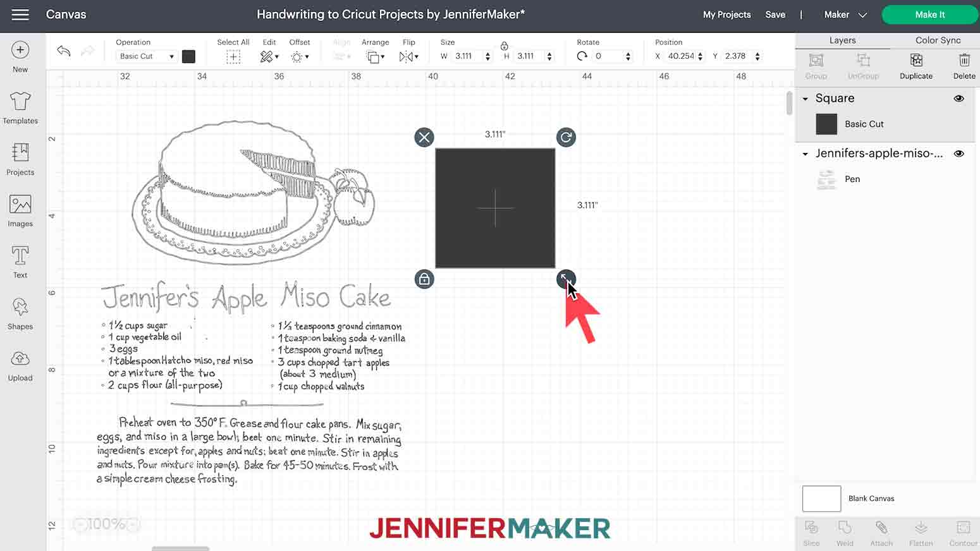The width and height of the screenshot is (980, 551).
Task: Open the Shapes panel
Action: coord(20,313)
